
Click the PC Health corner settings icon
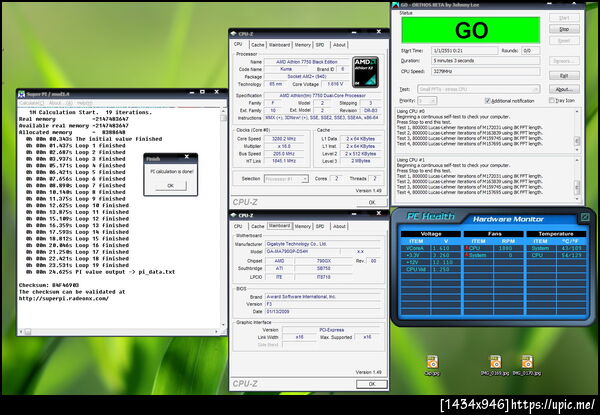coord(585,217)
